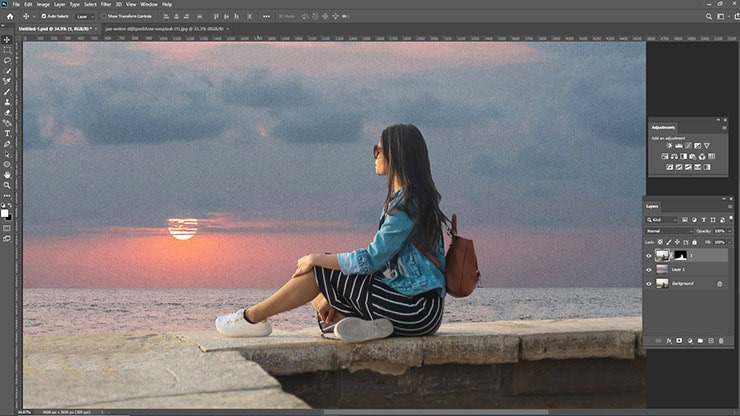Viewport: 740px width, 416px height.
Task: Select the Hand tool
Action: pos(7,175)
